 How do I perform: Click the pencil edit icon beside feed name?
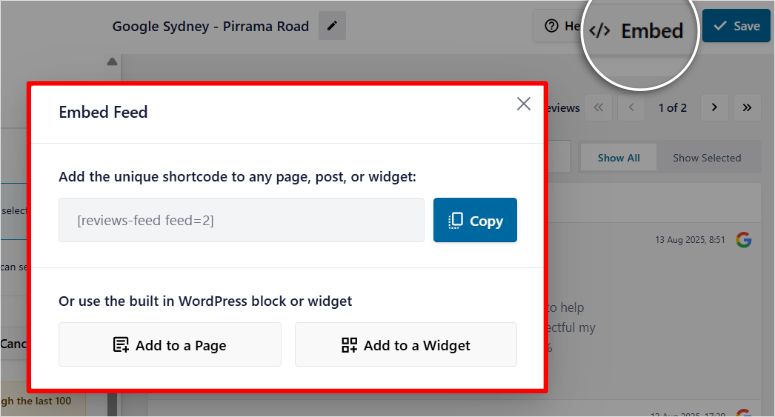(332, 26)
